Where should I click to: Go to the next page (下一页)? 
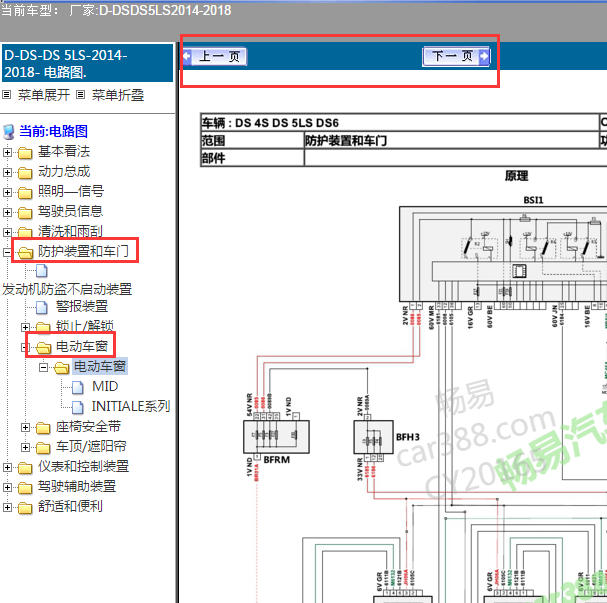tap(456, 57)
